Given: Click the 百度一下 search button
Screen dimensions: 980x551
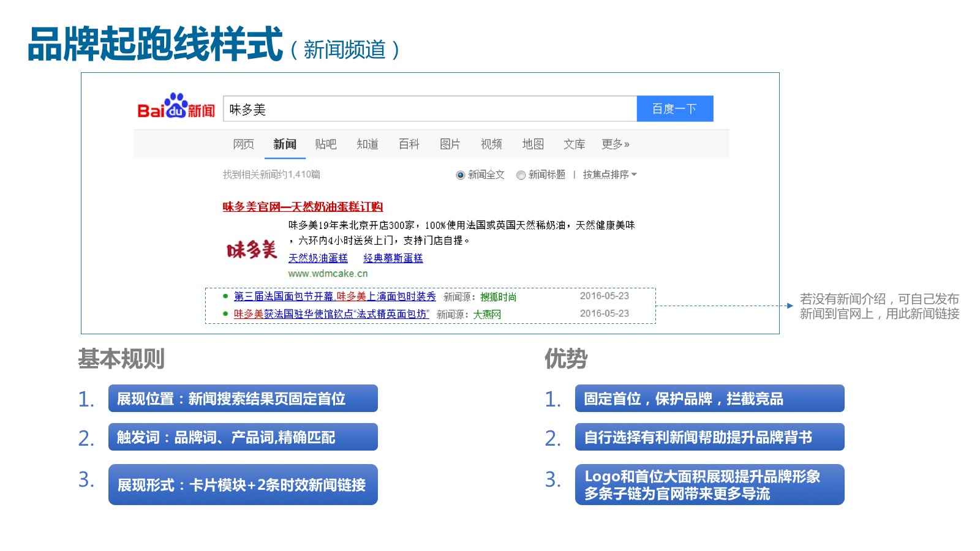Looking at the screenshot, I should [x=674, y=109].
